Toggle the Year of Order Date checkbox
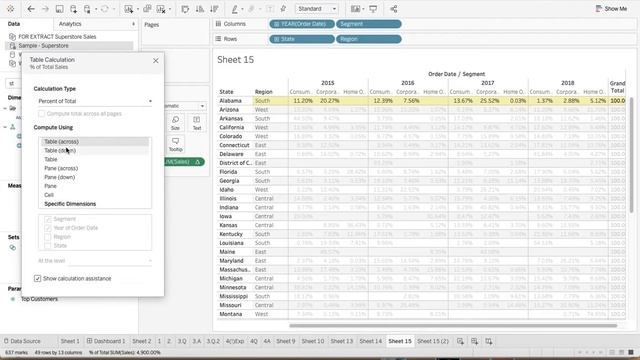This screenshot has height=360, width=640. click(48, 228)
